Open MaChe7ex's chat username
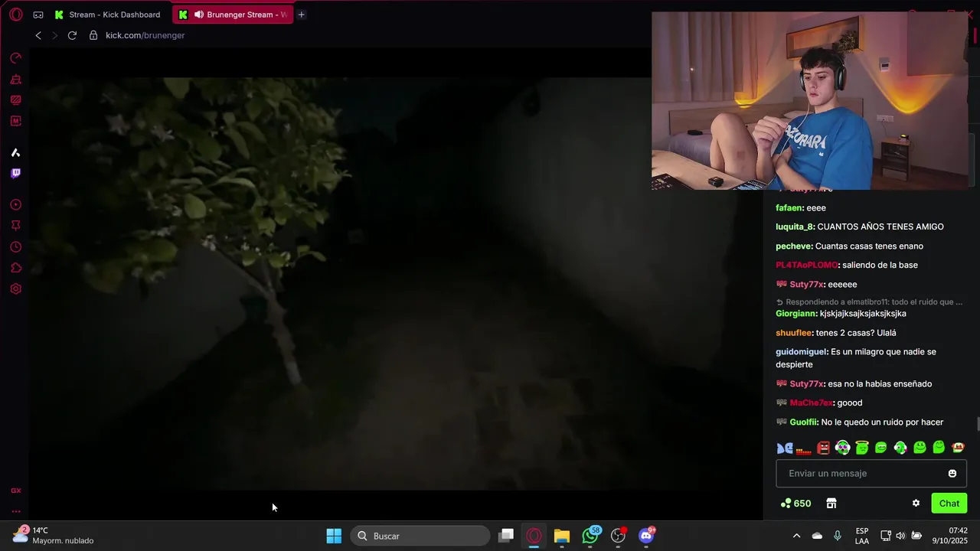The image size is (980, 551). (x=811, y=403)
